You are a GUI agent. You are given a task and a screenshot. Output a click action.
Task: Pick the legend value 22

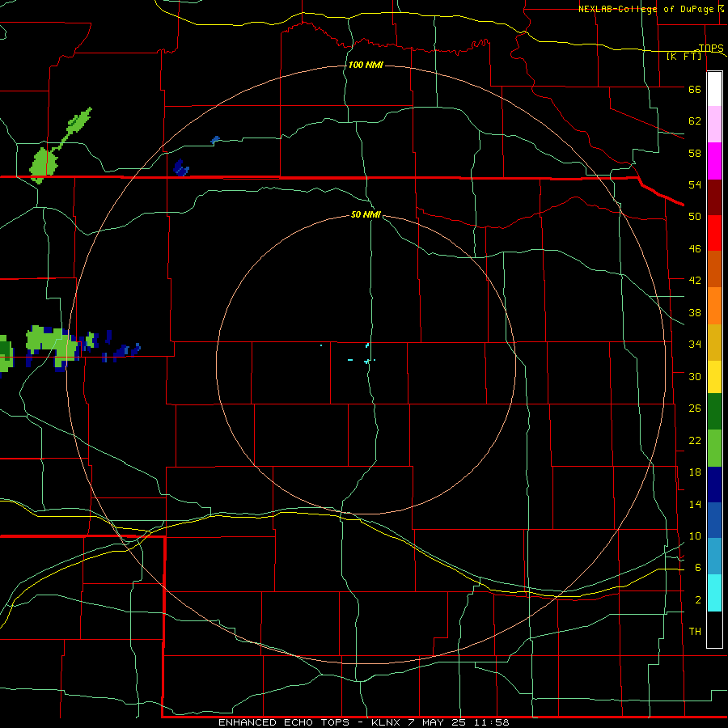pyautogui.click(x=695, y=440)
